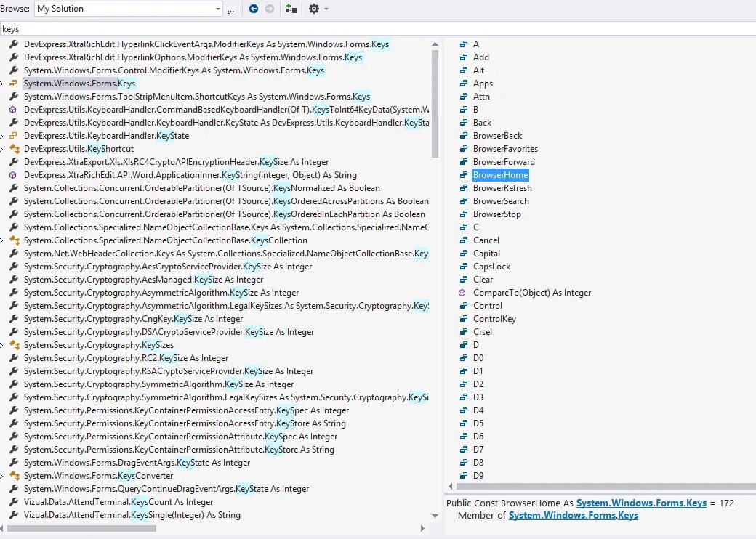The height and width of the screenshot is (539, 756).
Task: Select the Capital member
Action: [486, 254]
